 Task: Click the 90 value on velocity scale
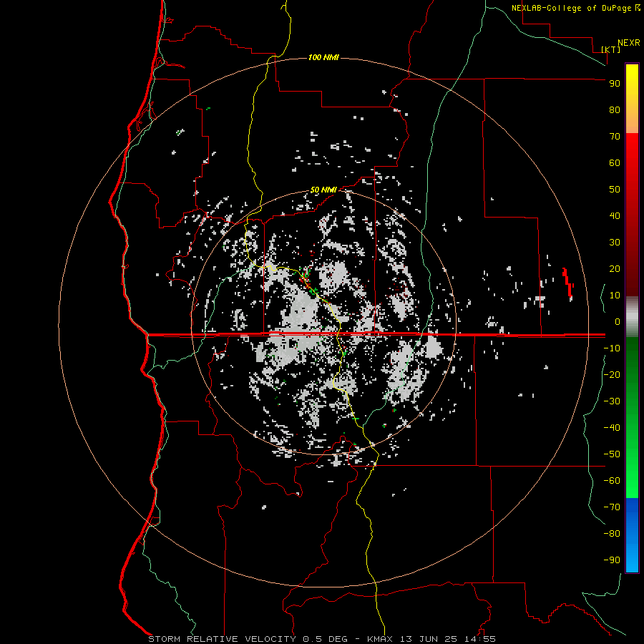point(615,84)
